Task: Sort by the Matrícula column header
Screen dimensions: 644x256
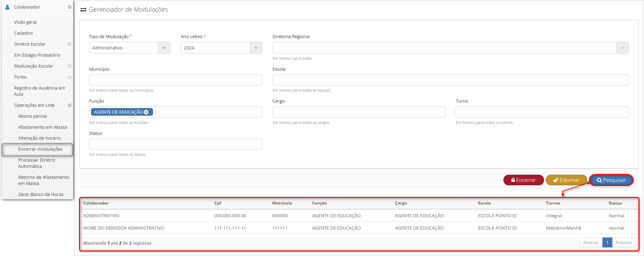Action: (x=282, y=203)
